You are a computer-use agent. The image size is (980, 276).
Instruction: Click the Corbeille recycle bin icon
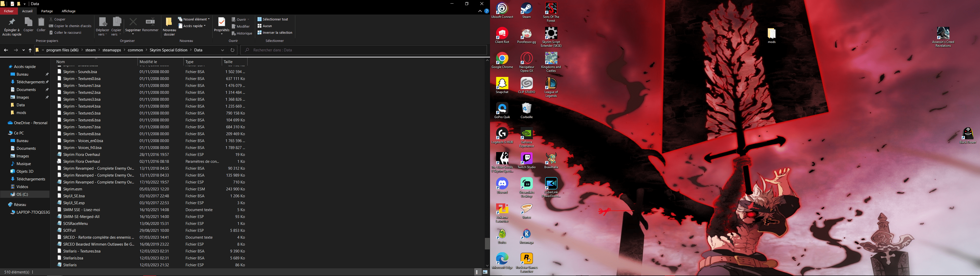click(526, 111)
